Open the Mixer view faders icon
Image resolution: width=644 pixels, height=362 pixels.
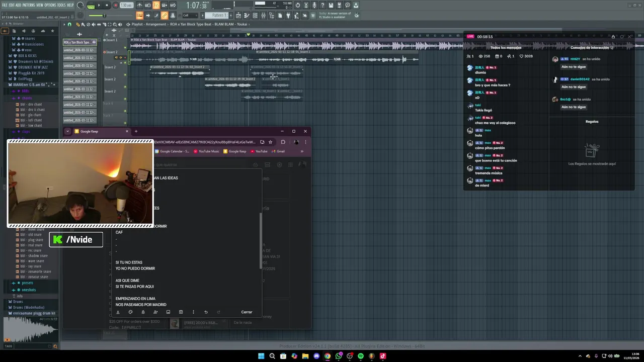pyautogui.click(x=263, y=16)
